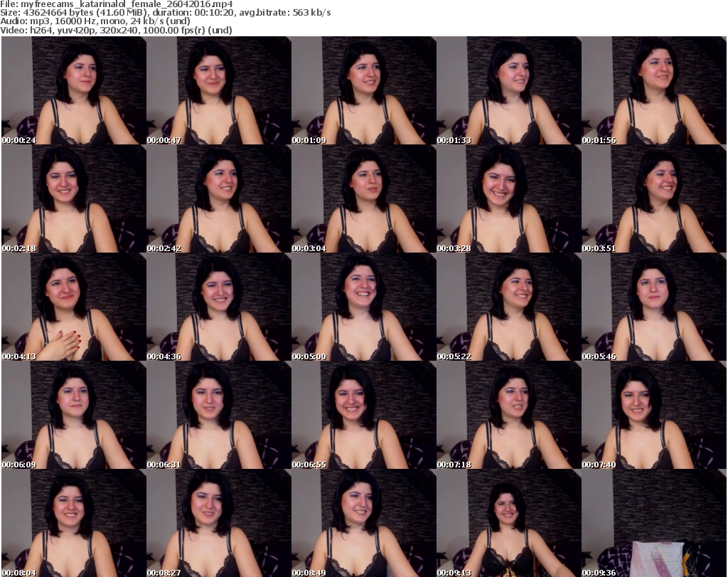This screenshot has width=728, height=577.
Task: Pick the thumbnail at 00:03:04
Action: click(364, 198)
